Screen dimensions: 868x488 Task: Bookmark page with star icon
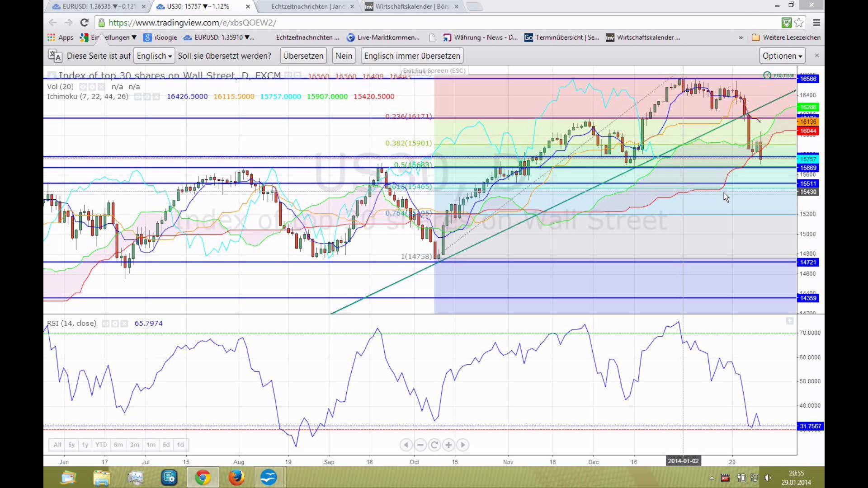799,23
